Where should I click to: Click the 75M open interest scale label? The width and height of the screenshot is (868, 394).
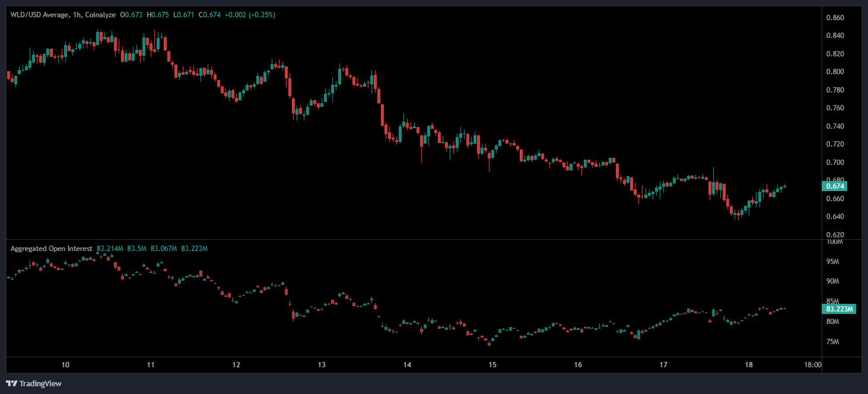coord(832,342)
